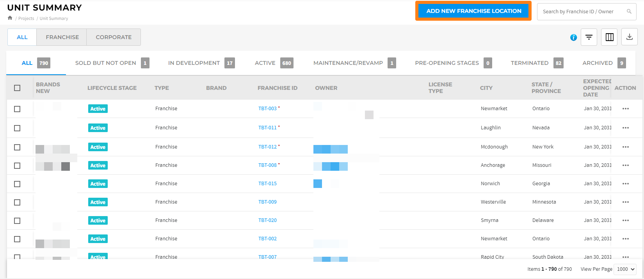This screenshot has width=644, height=279.
Task: Switch to the FRANCHISE tab
Action: point(62,37)
